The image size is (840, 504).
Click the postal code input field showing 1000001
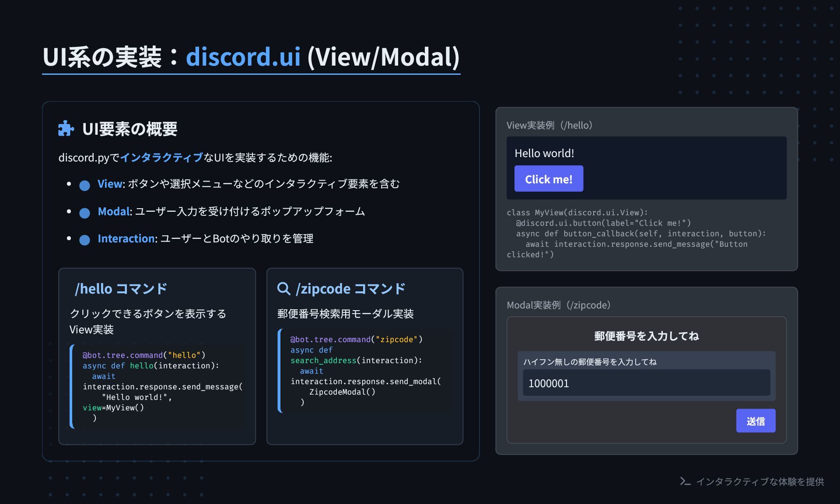[646, 383]
